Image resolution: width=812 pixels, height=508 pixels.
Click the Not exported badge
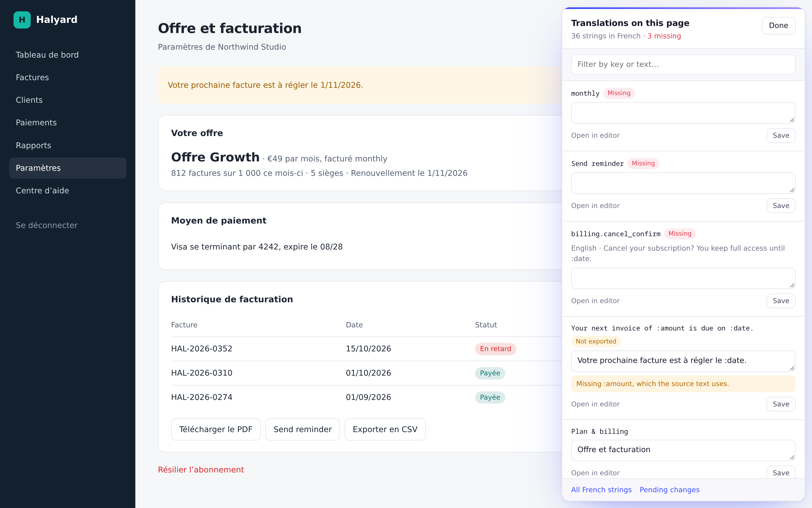[596, 341]
